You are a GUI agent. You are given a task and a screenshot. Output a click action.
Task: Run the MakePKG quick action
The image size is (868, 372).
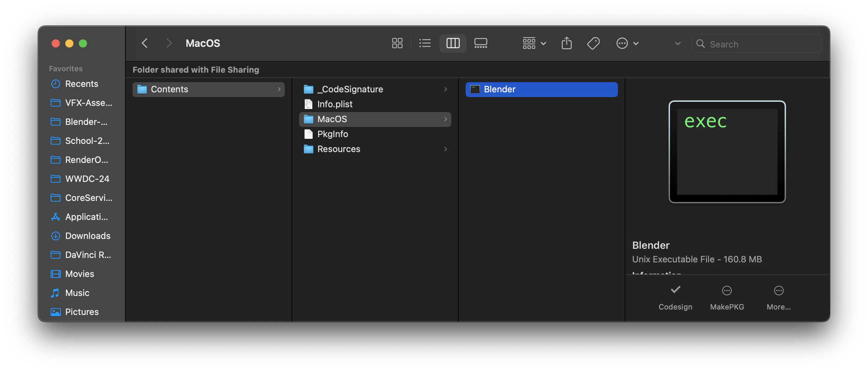coord(727,298)
